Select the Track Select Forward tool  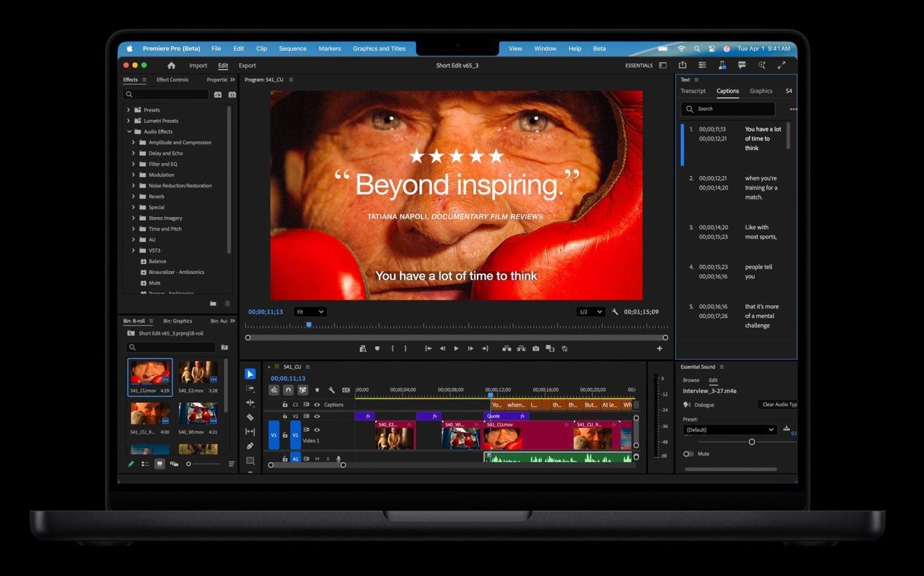[250, 388]
